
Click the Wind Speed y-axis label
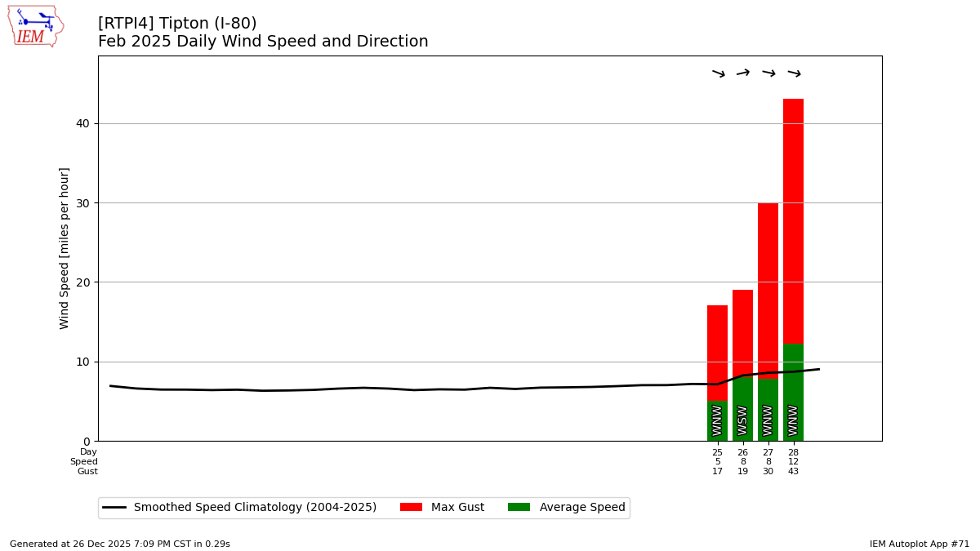click(x=65, y=248)
